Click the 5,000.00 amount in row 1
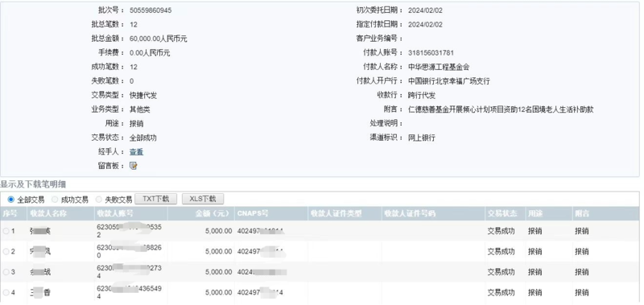Viewport: 644px width, 305px height. click(218, 231)
